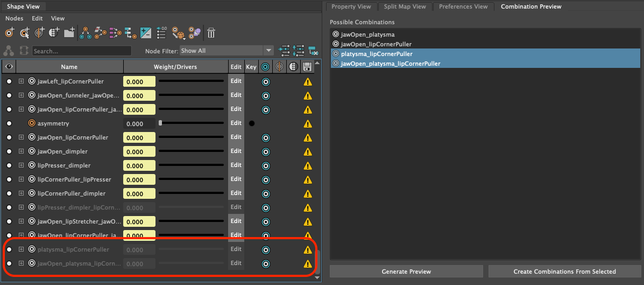The image size is (644, 285).
Task: Click Edit button on jawLeft_lipCornerPuller row
Action: (236, 81)
